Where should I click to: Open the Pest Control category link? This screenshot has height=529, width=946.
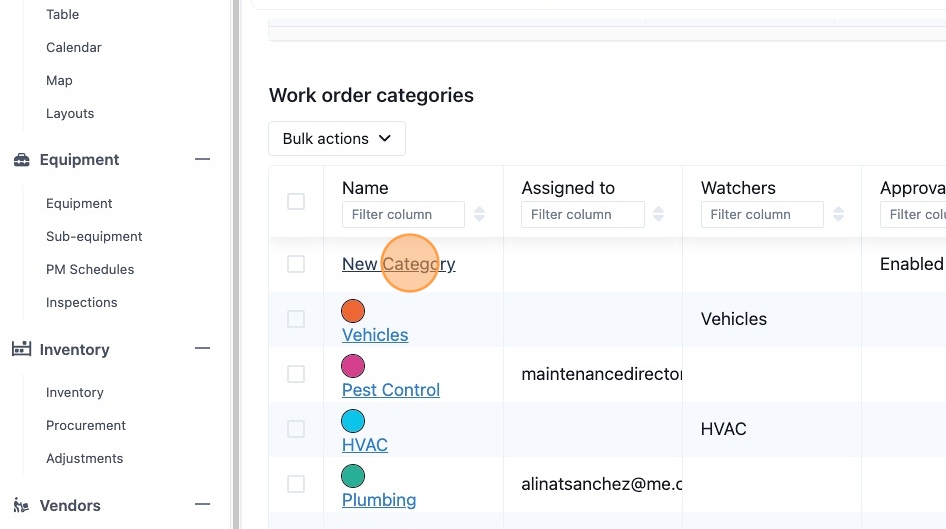(x=391, y=390)
